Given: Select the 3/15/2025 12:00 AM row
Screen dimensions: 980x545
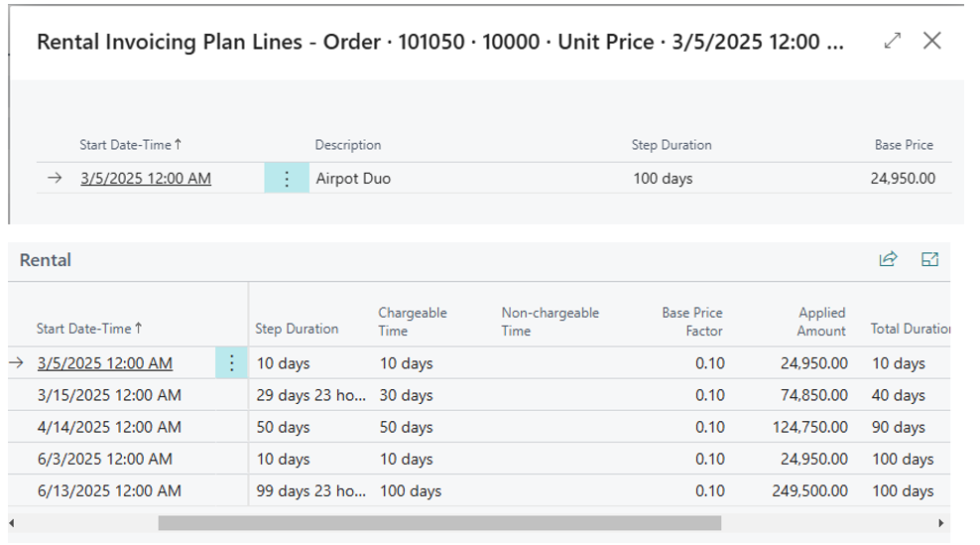Looking at the screenshot, I should coord(109,395).
